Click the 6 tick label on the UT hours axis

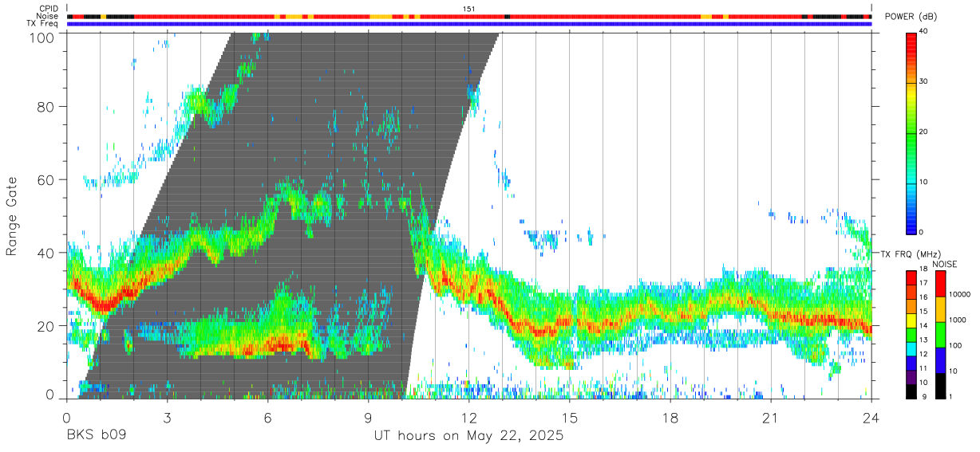[x=268, y=417]
